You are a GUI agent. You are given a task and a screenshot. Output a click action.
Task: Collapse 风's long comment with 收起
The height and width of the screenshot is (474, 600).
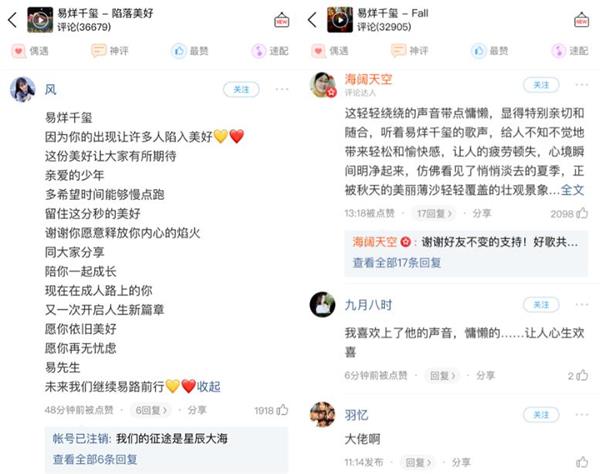209,386
